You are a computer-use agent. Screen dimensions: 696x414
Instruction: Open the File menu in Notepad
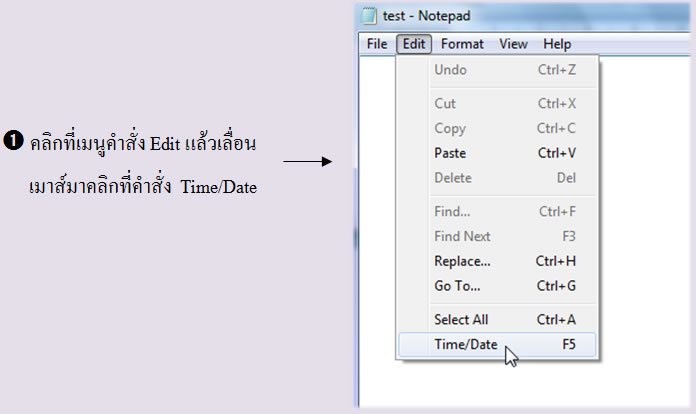point(377,44)
